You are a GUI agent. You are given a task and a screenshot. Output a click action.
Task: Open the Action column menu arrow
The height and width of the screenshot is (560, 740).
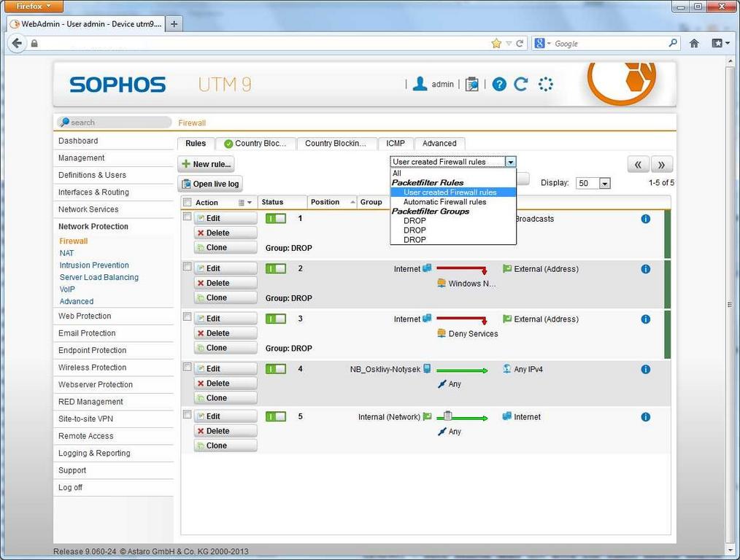pos(249,202)
